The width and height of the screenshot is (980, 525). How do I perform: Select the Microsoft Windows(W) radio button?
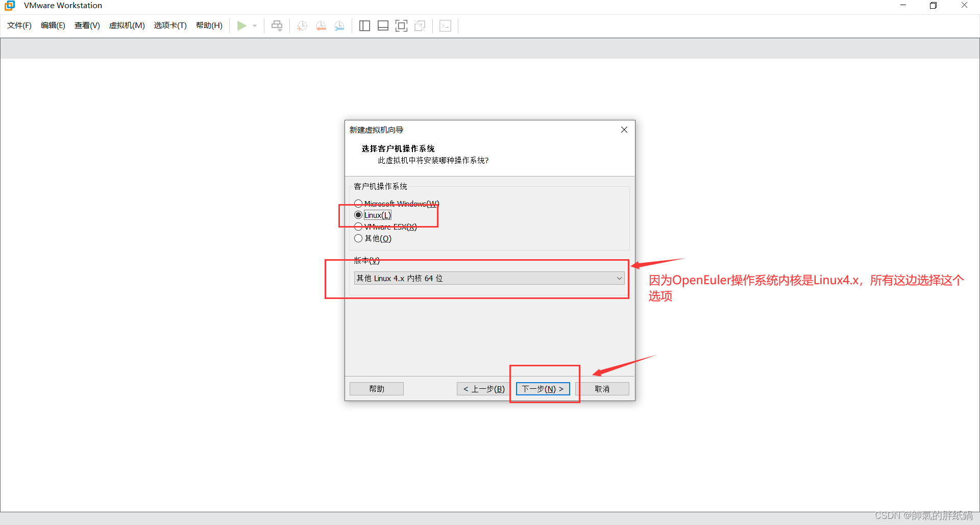point(358,204)
